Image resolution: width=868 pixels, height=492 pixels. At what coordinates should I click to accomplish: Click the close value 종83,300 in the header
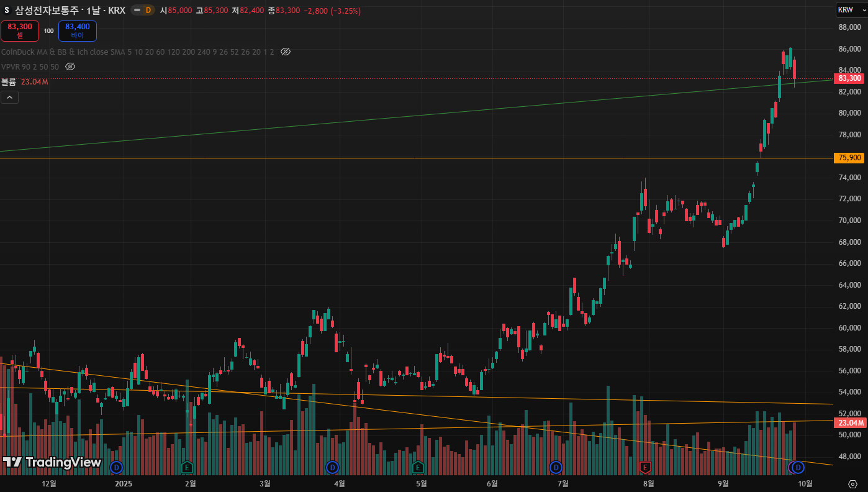coord(284,11)
